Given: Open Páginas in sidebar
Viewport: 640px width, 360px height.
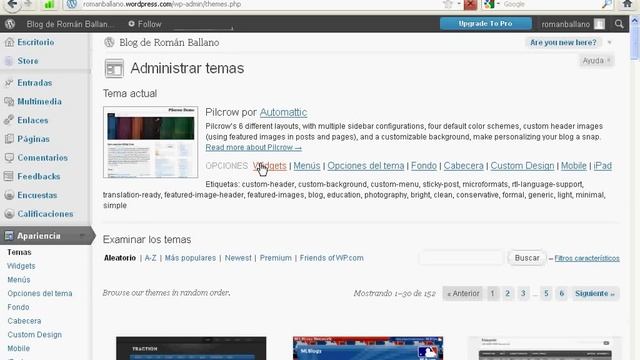Looking at the screenshot, I should pos(33,139).
